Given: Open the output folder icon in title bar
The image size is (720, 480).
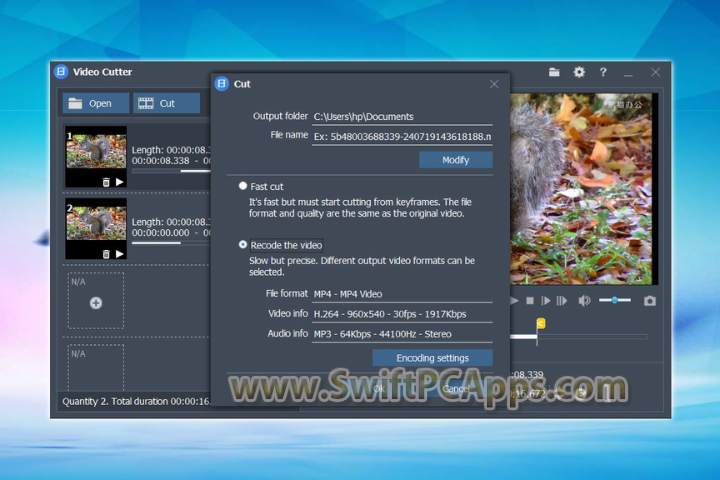Looking at the screenshot, I should click(x=554, y=72).
